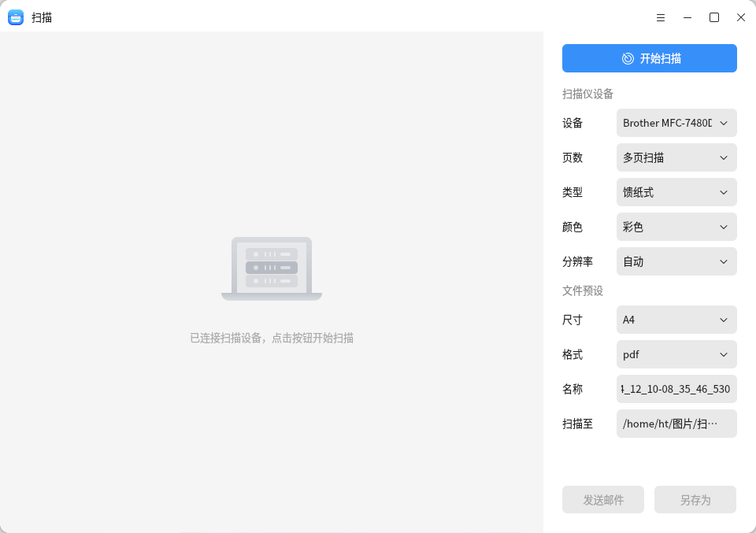Open the hamburger main menu

pyautogui.click(x=661, y=17)
